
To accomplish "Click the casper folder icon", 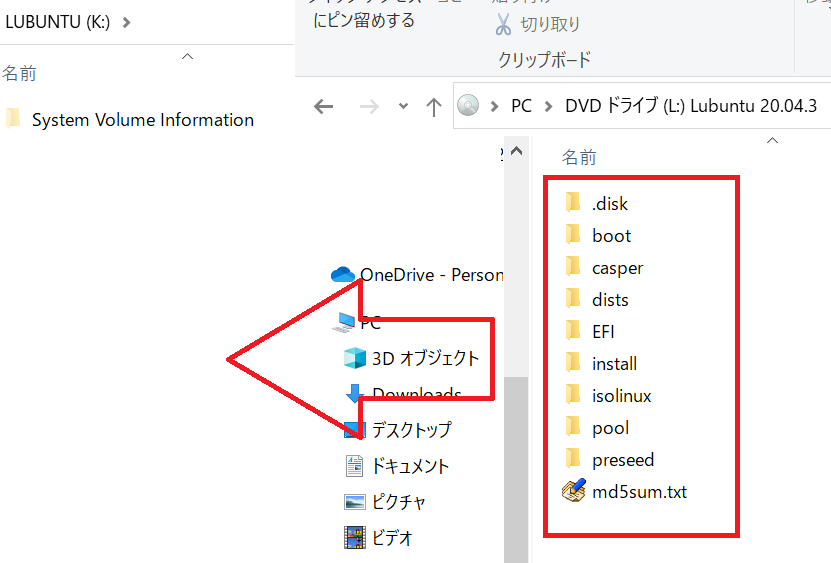I will pos(573,266).
